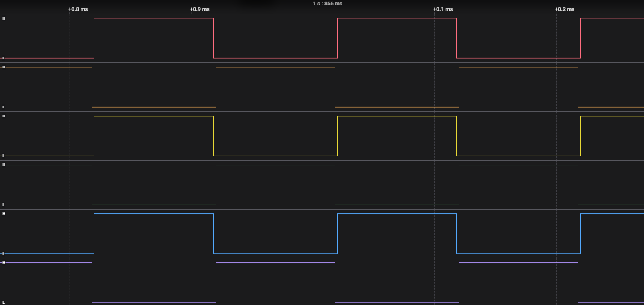Screen dimensions: 644x305
Task: Select red channel low pulse crossing 856 ms marker
Action: tap(275, 38)
